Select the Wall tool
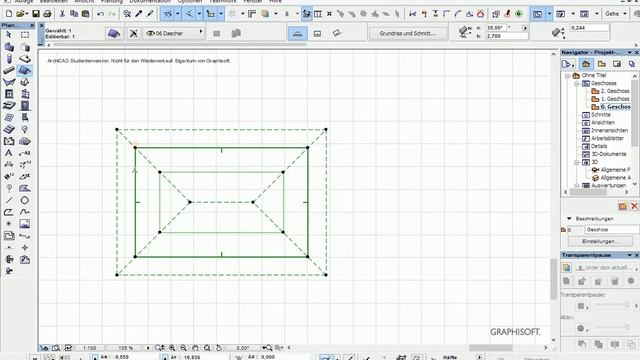 [x=9, y=47]
